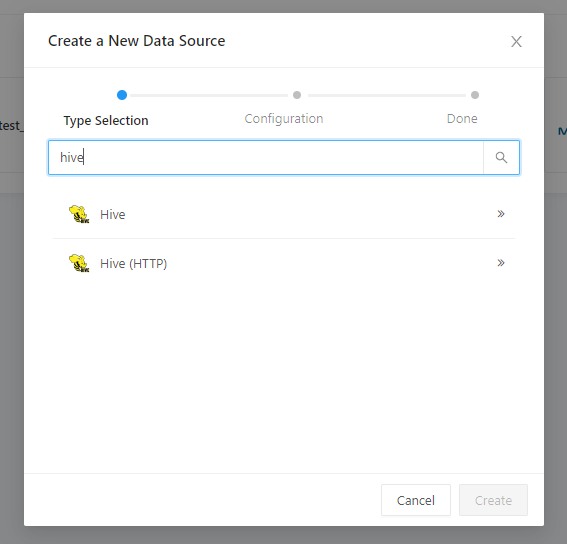The width and height of the screenshot is (567, 544).
Task: Click the blue Type Selection step dot
Action: 122,95
